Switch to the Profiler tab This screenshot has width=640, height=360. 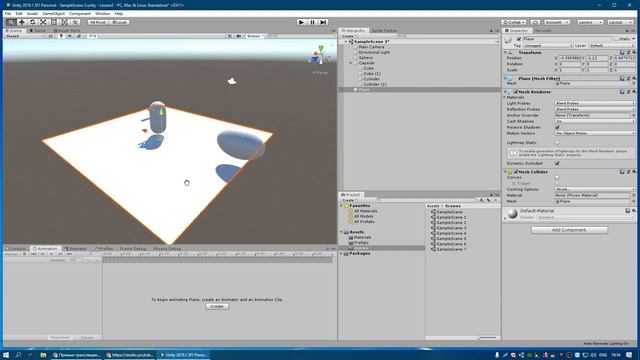(104, 249)
